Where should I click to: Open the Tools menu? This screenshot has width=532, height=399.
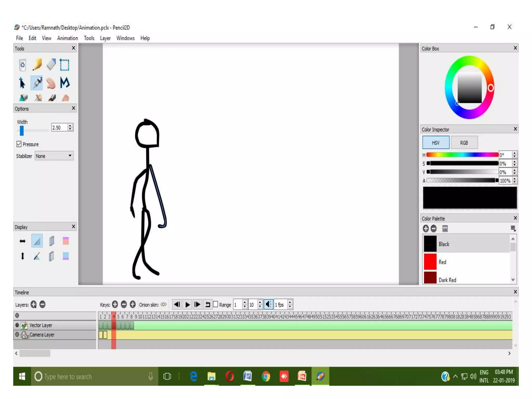click(x=89, y=38)
